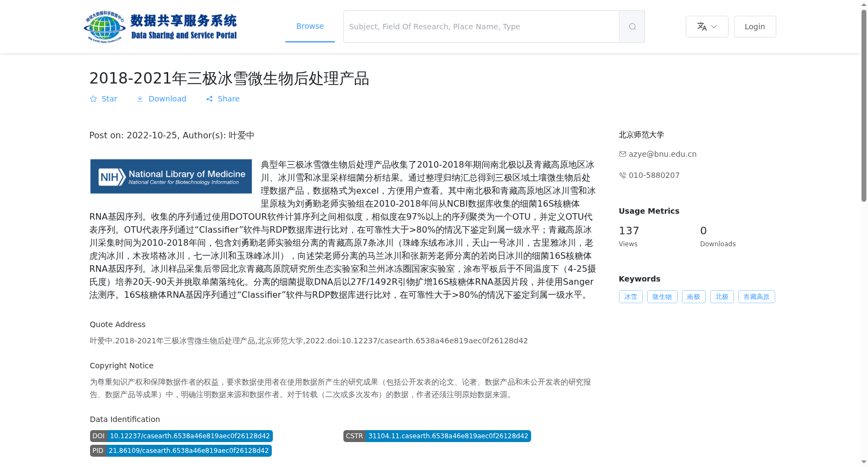Select the 南极 keyword tag

[693, 297]
